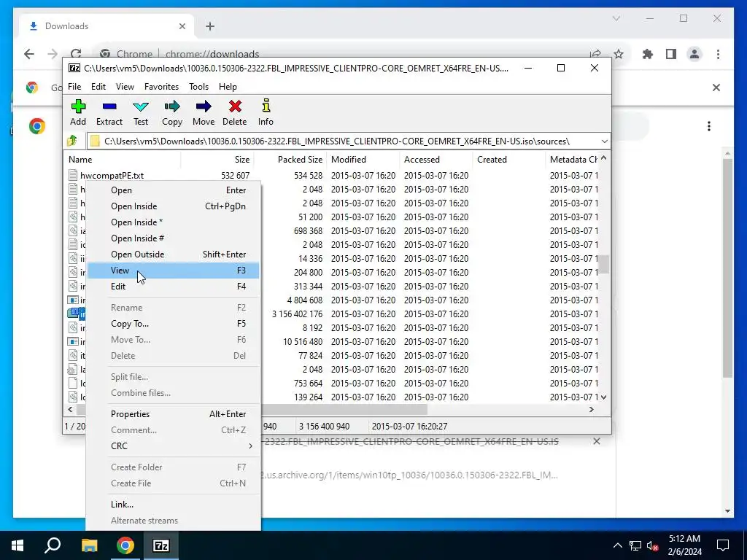
Task: Sort by the Name column header
Action: [123, 160]
